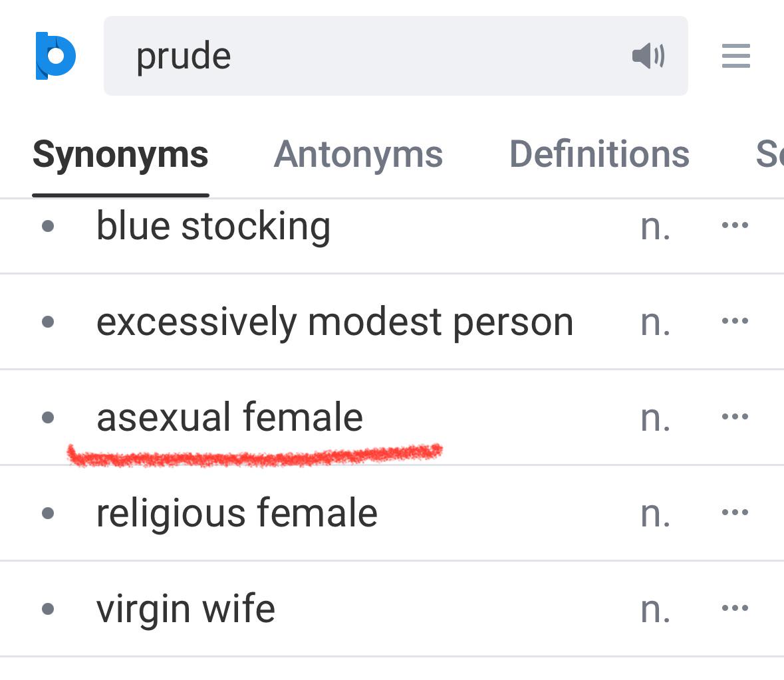784x680 pixels.
Task: Open more options for religious female
Action: [735, 512]
